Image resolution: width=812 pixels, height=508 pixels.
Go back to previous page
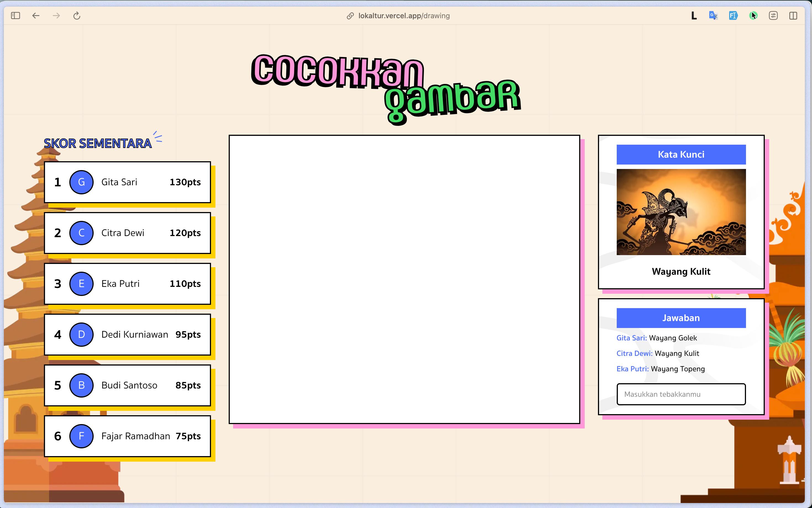coord(36,16)
